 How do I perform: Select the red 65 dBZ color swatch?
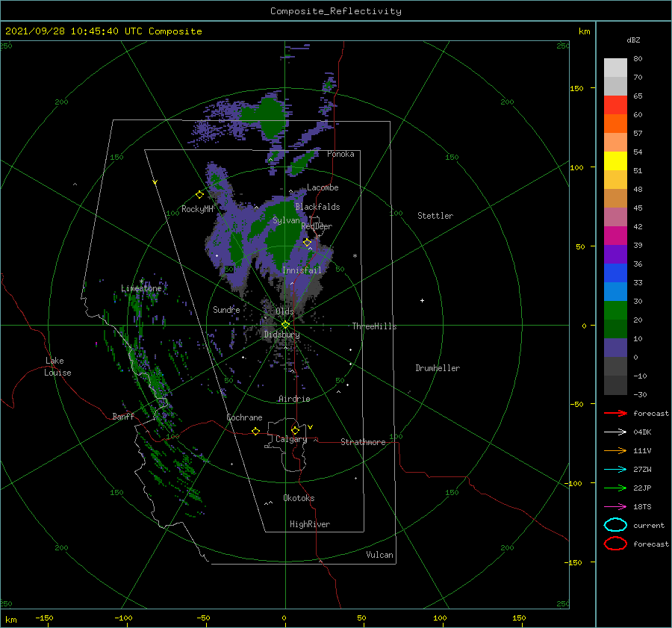click(x=615, y=105)
